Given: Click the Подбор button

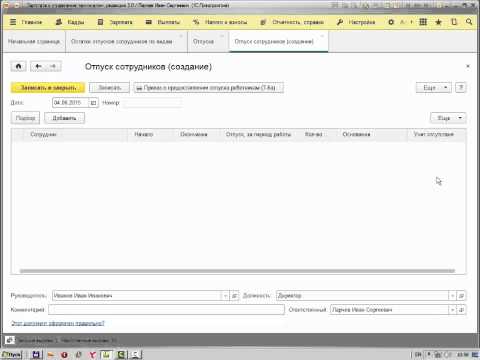Looking at the screenshot, I should 25,118.
